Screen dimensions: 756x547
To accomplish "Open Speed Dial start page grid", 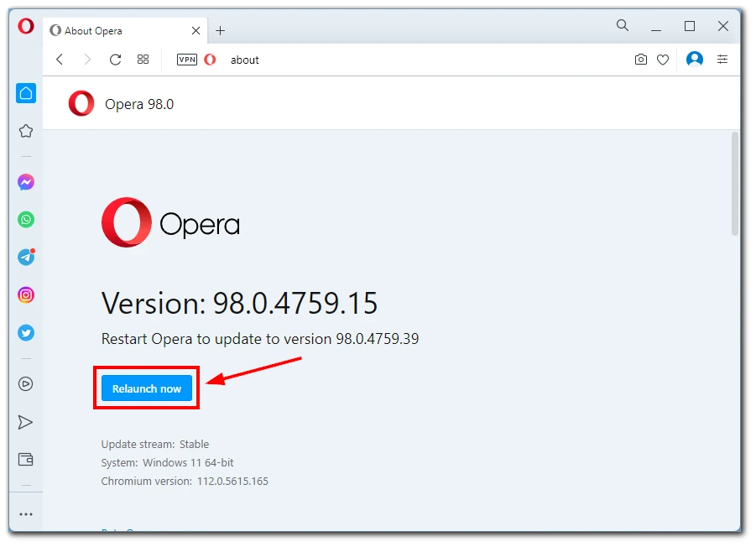I will pos(143,60).
